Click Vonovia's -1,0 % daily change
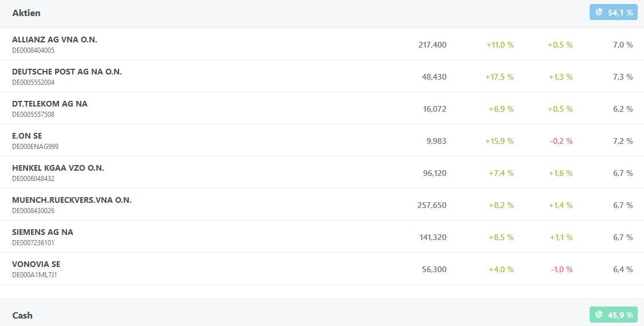Viewport: 644px width, 326px height. 561,269
